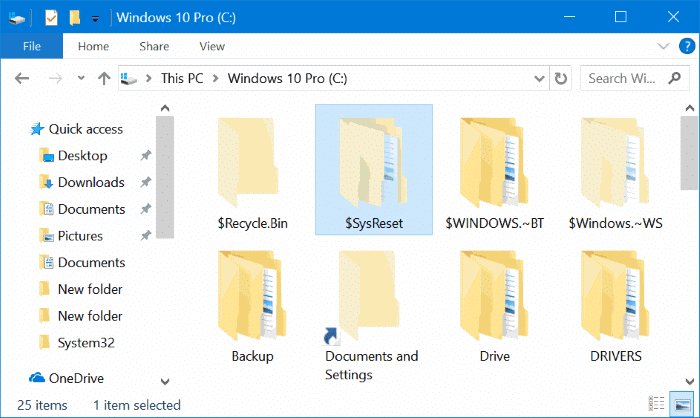
Task: Click the drive icon in the title bar
Action: click(x=17, y=18)
